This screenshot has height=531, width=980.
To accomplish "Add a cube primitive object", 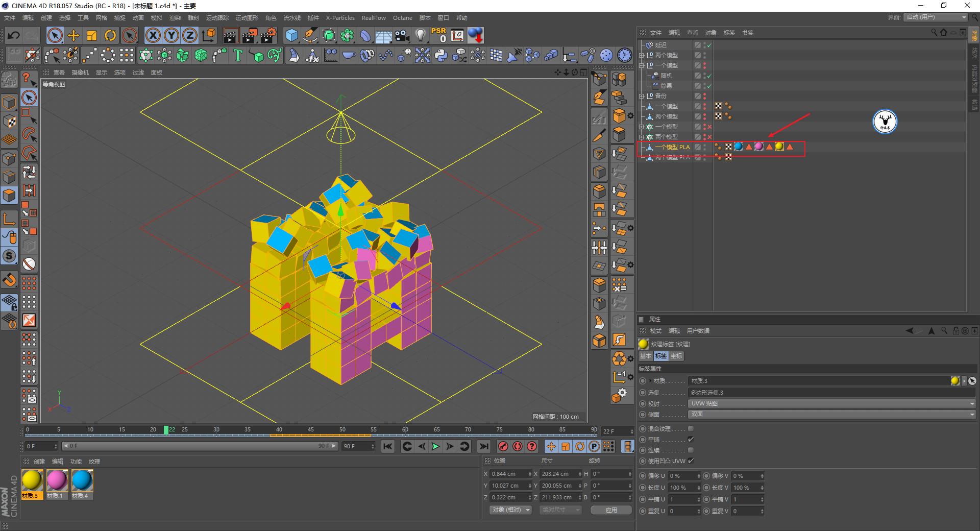I will [x=291, y=35].
